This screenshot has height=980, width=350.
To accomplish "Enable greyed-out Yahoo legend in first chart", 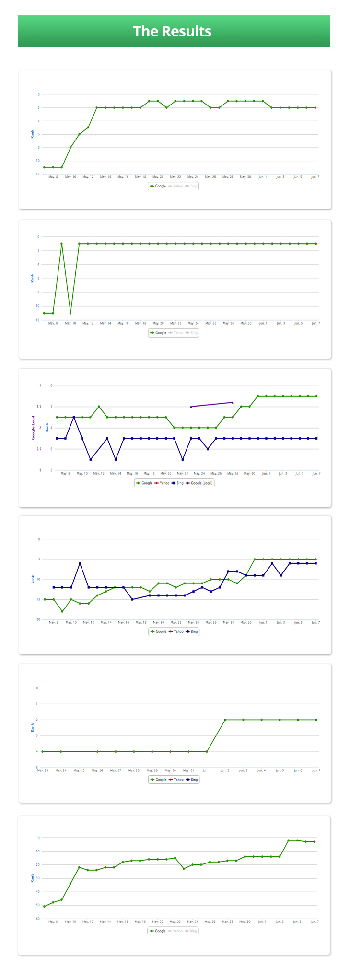I will click(175, 186).
